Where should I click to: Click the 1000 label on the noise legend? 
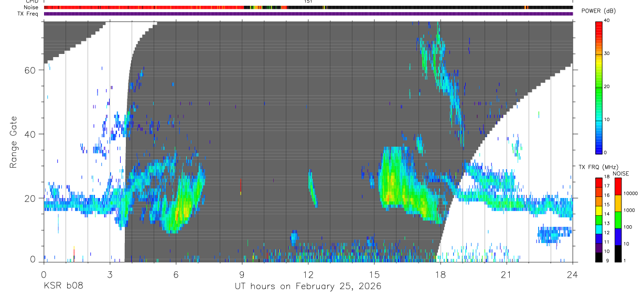[x=628, y=211]
